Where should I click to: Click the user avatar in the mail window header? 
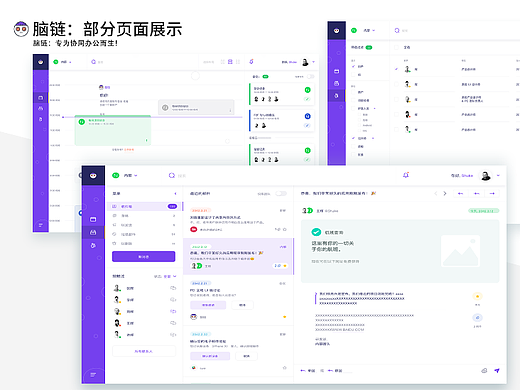point(485,175)
